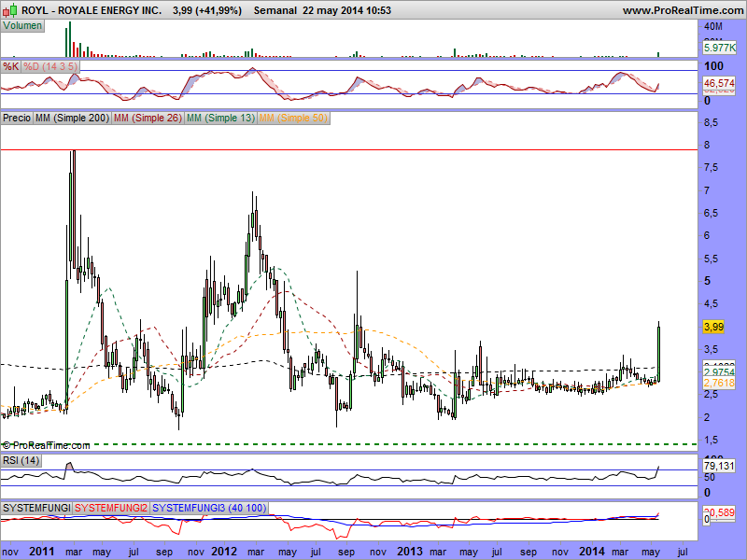This screenshot has width=747, height=560.
Task: Select the MM (Simple 200) moving average label
Action: (72, 118)
